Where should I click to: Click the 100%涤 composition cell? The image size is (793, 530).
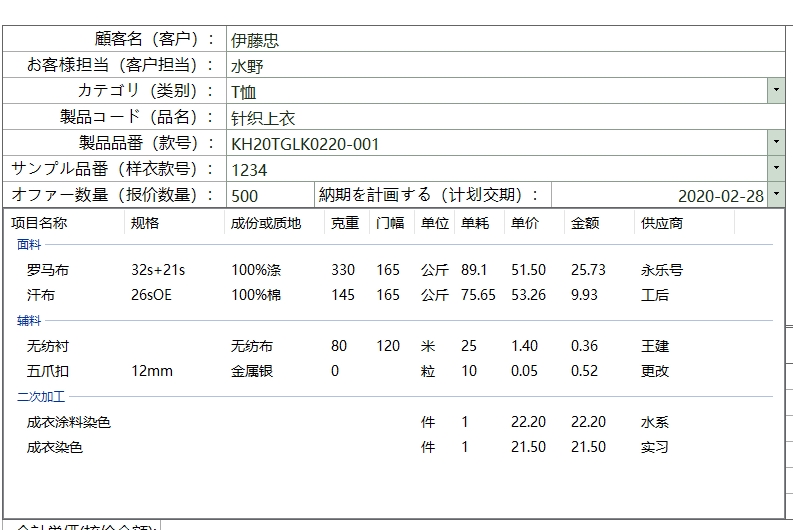[x=256, y=270]
